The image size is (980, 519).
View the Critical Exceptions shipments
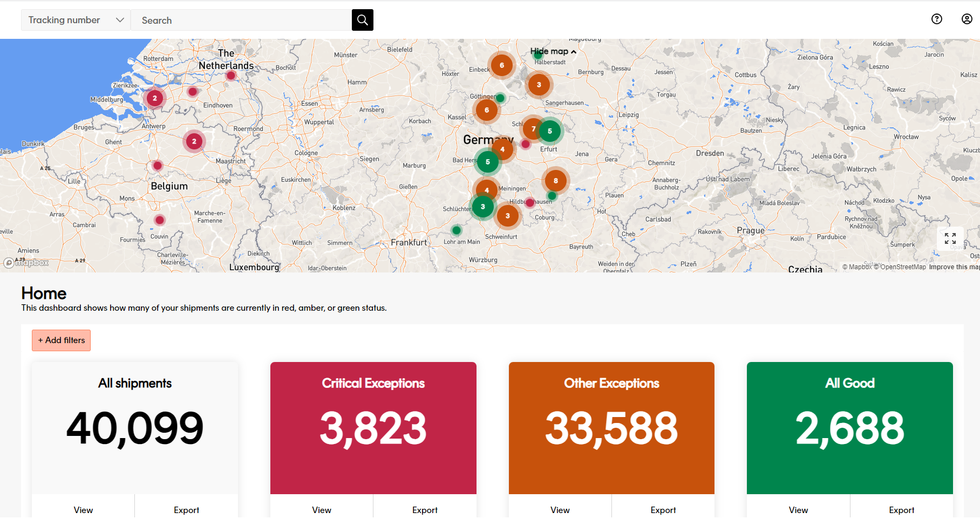tap(321, 509)
